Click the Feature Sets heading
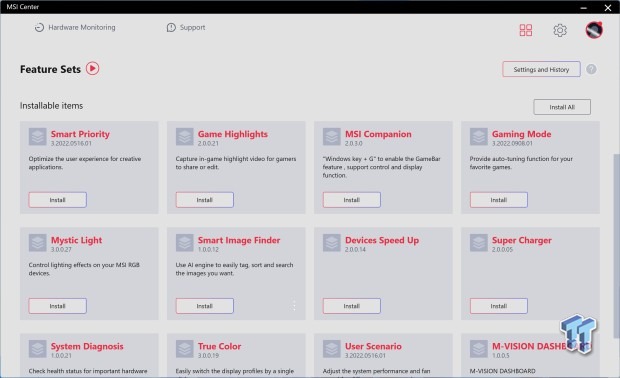This screenshot has width=620, height=378. pyautogui.click(x=50, y=69)
